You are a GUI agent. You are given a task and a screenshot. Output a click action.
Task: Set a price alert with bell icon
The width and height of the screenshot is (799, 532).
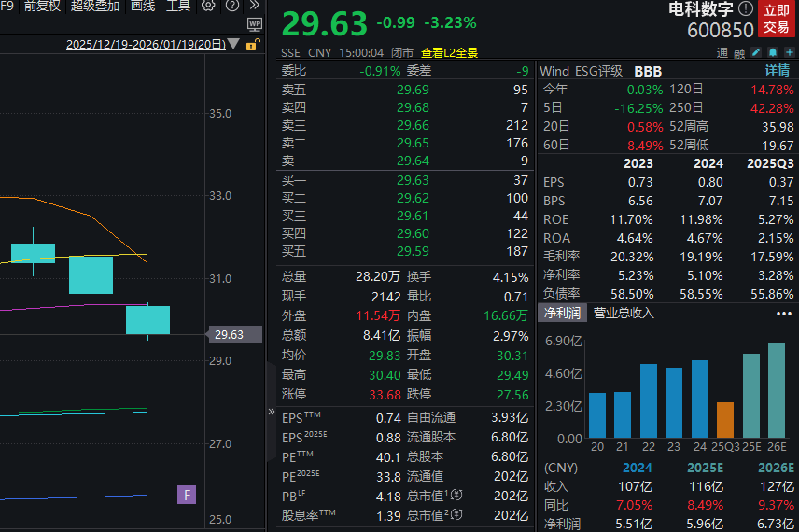click(773, 53)
